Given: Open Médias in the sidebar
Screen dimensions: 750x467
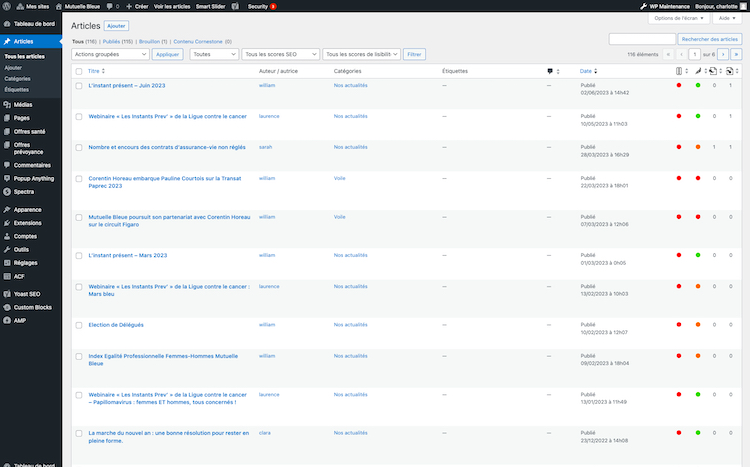Looking at the screenshot, I should 23,104.
